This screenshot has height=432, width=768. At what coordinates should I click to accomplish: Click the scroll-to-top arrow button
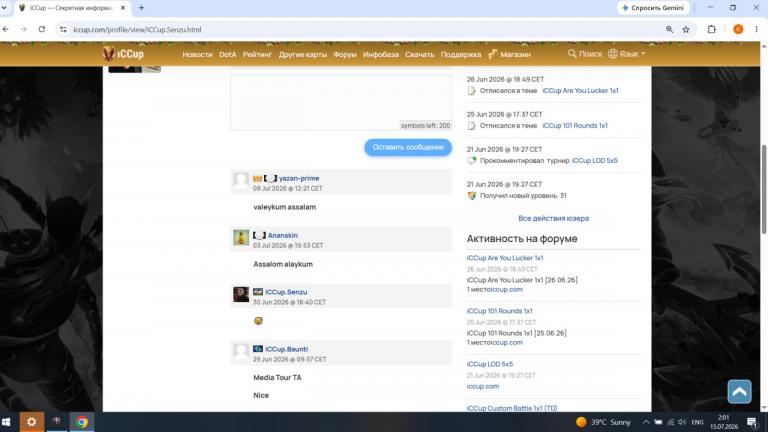click(x=739, y=392)
